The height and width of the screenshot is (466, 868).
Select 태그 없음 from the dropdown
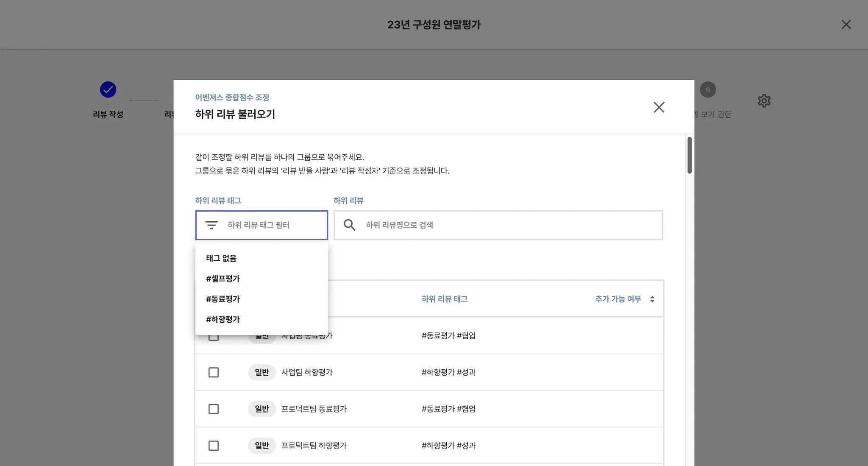point(221,258)
